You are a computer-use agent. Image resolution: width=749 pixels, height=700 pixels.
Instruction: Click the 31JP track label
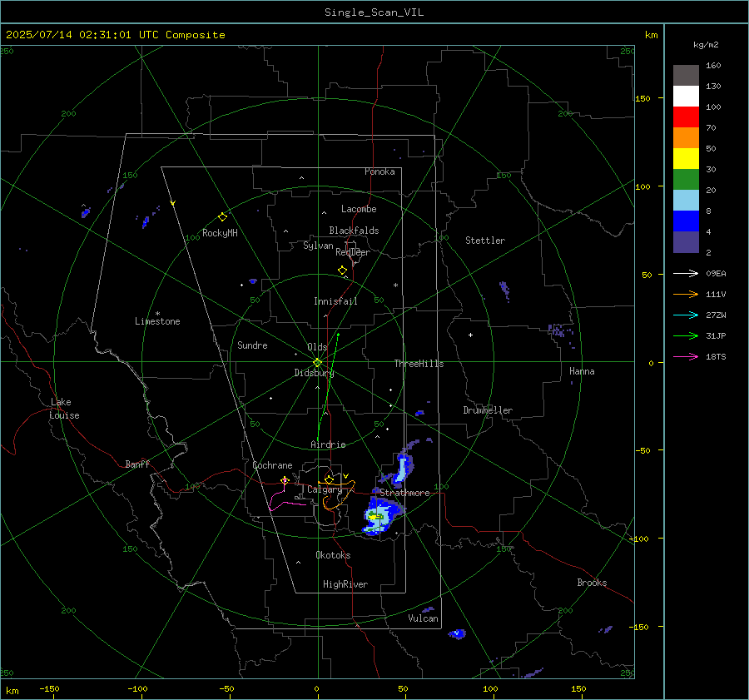click(716, 336)
